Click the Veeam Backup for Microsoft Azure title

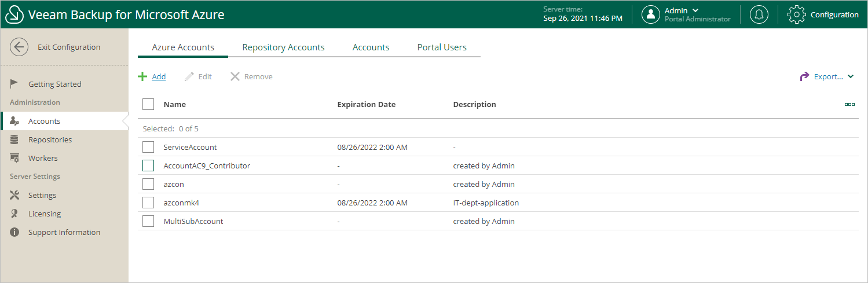[126, 14]
